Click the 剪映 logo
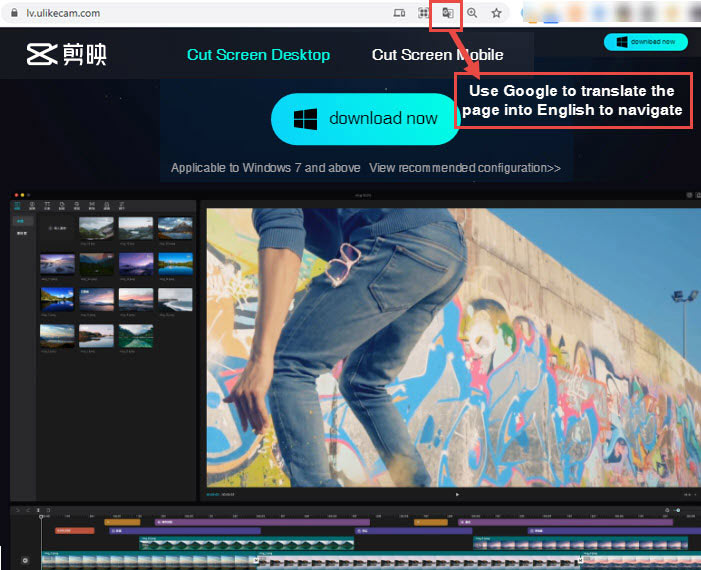 point(67,54)
